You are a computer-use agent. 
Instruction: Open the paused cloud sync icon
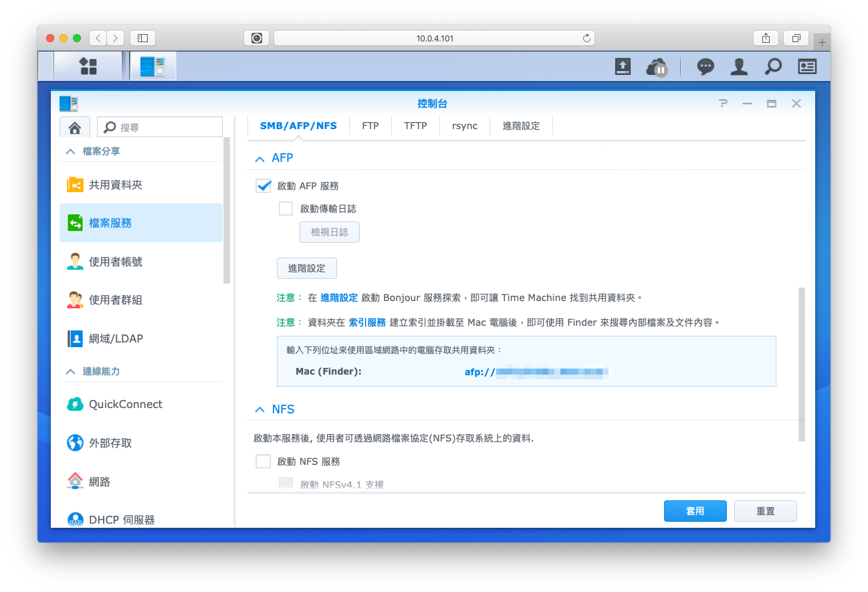(x=657, y=67)
